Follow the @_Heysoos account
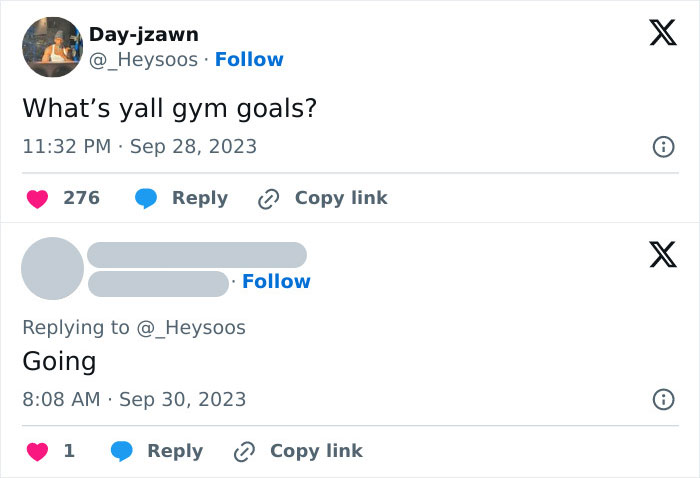Screen dimensions: 700x478 click(249, 60)
